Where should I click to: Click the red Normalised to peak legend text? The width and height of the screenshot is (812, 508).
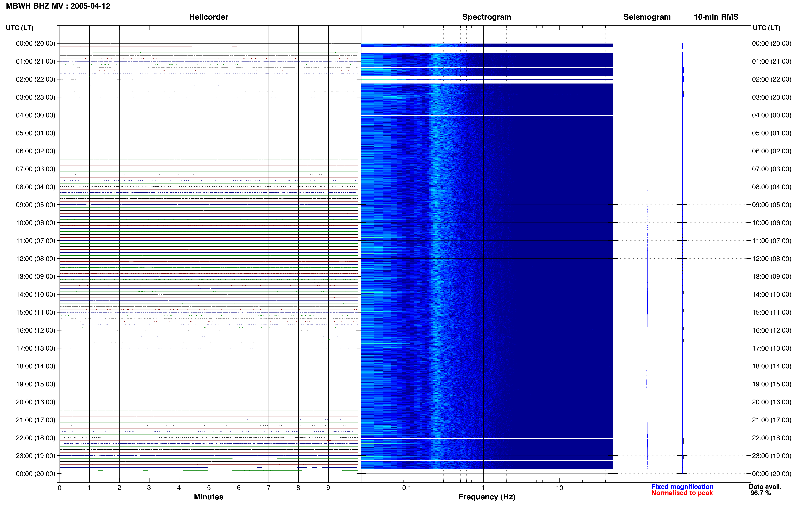click(682, 493)
